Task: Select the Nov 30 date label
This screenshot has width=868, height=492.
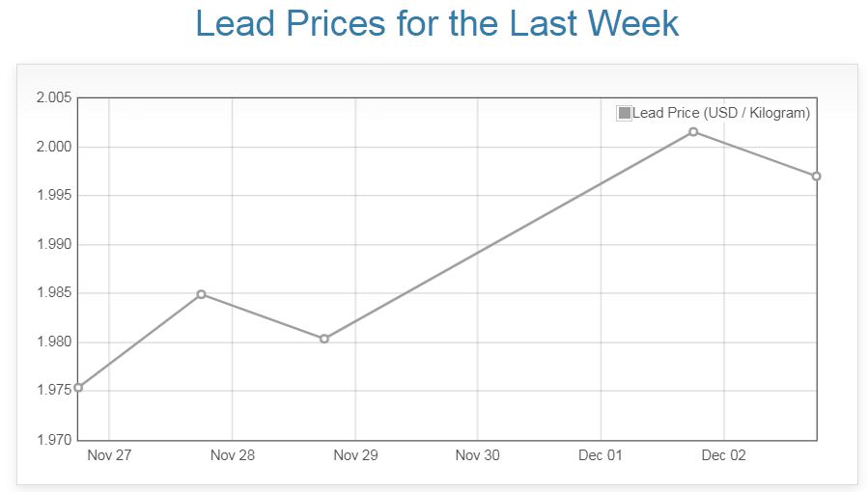Action: tap(478, 456)
